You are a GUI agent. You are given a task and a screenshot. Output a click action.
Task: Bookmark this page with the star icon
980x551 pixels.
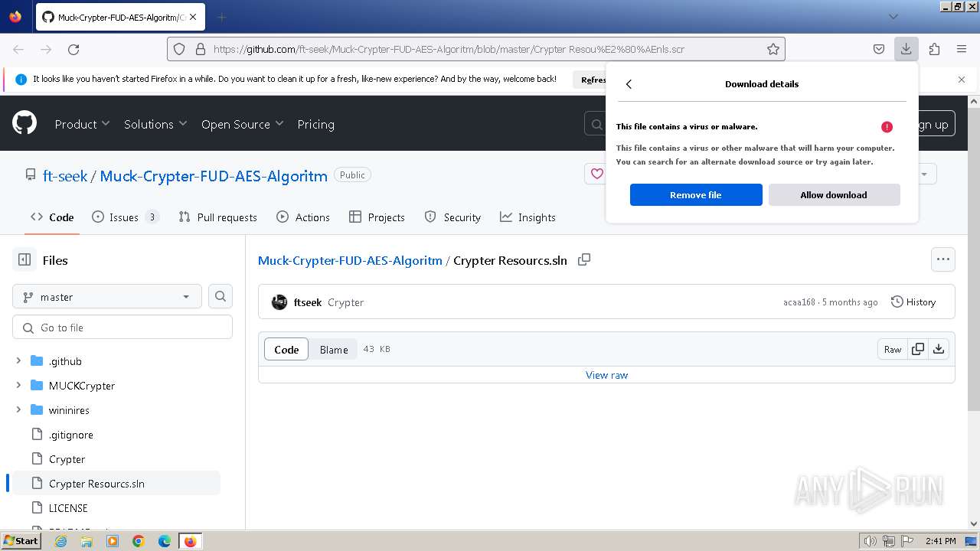point(773,49)
